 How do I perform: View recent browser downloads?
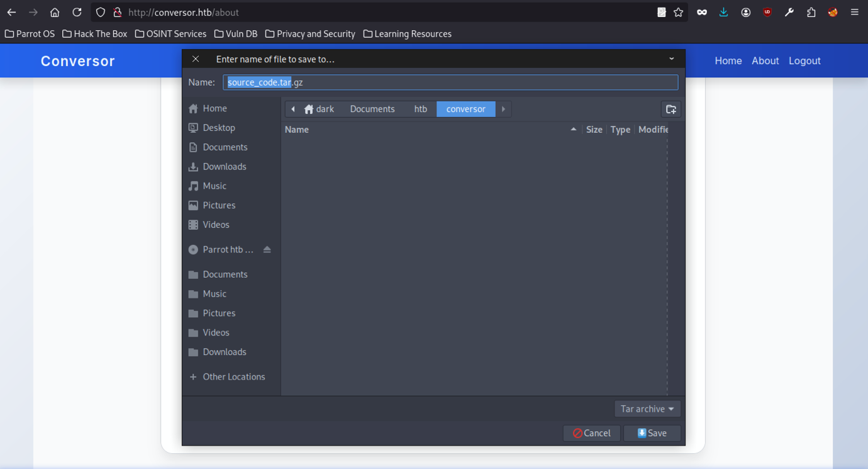coord(723,12)
